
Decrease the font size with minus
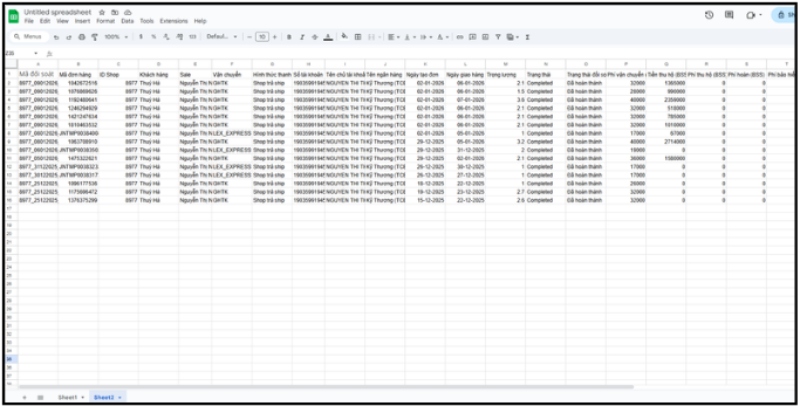point(249,37)
